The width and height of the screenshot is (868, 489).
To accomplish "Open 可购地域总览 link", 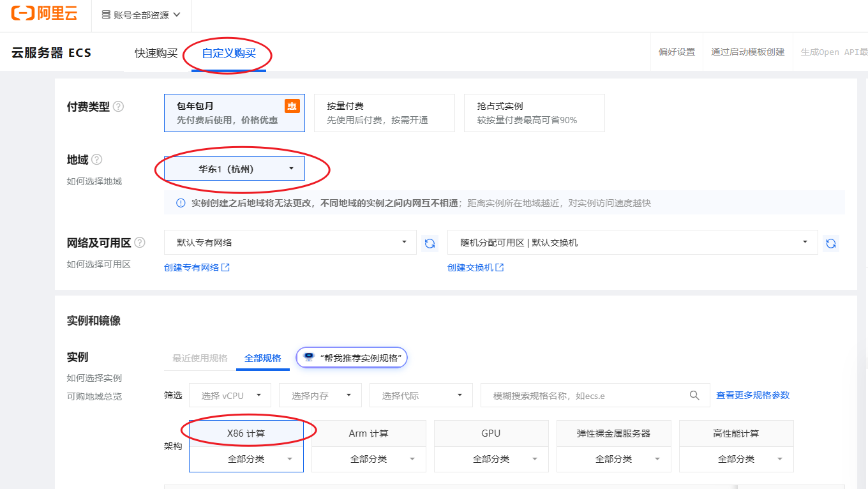I will [x=94, y=396].
